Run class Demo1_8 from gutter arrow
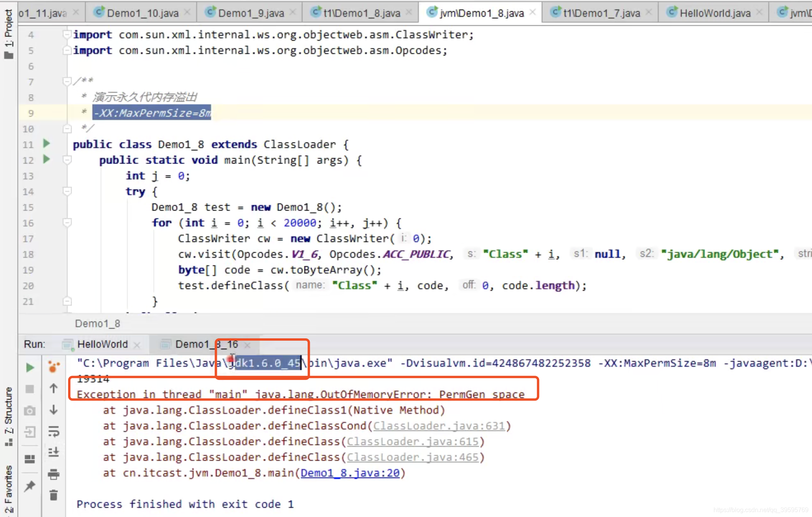 (46, 144)
